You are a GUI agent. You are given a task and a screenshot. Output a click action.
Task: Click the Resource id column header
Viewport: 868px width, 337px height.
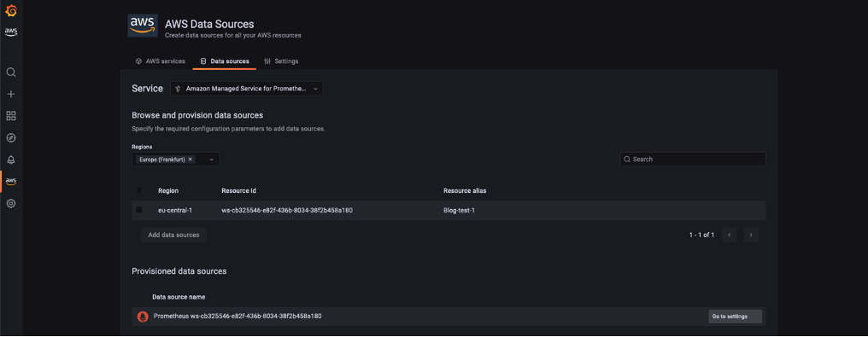(238, 190)
